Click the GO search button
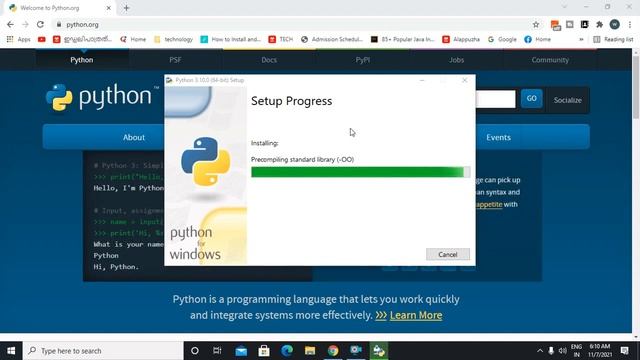The height and width of the screenshot is (360, 640). (x=531, y=98)
